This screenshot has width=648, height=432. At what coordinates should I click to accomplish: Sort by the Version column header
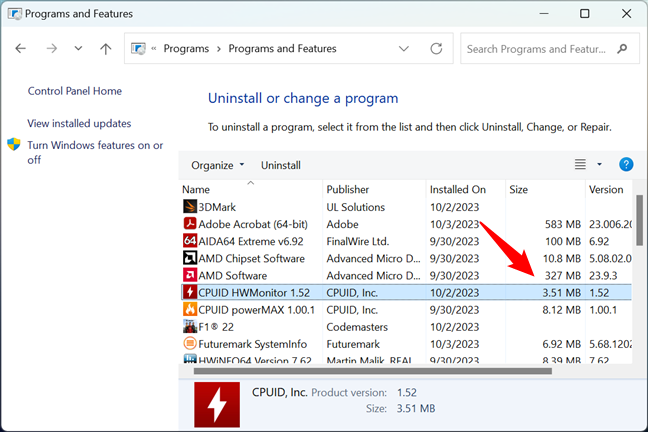point(608,189)
